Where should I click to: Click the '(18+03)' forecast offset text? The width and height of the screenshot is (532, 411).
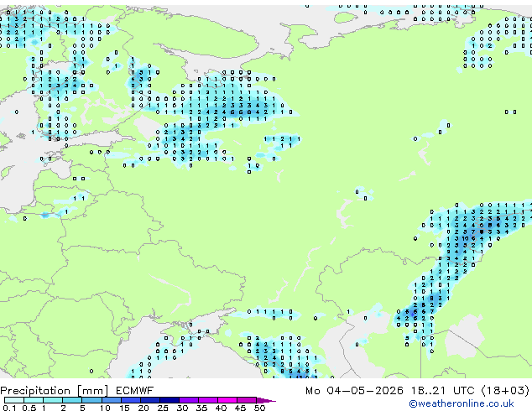[505, 391]
